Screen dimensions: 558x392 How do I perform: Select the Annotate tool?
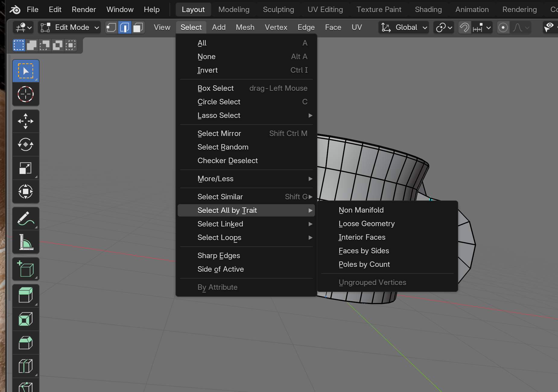(x=26, y=219)
